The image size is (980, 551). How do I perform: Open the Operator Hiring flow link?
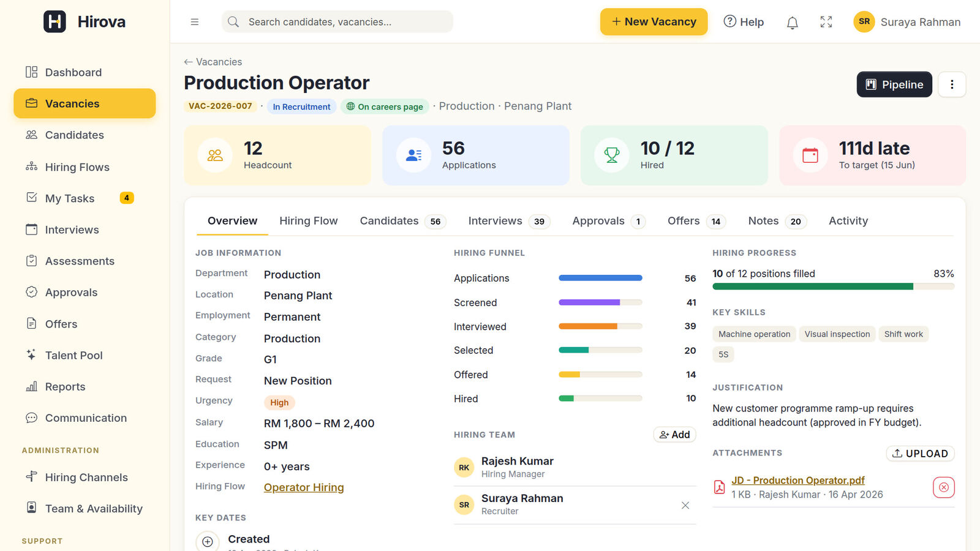point(304,487)
